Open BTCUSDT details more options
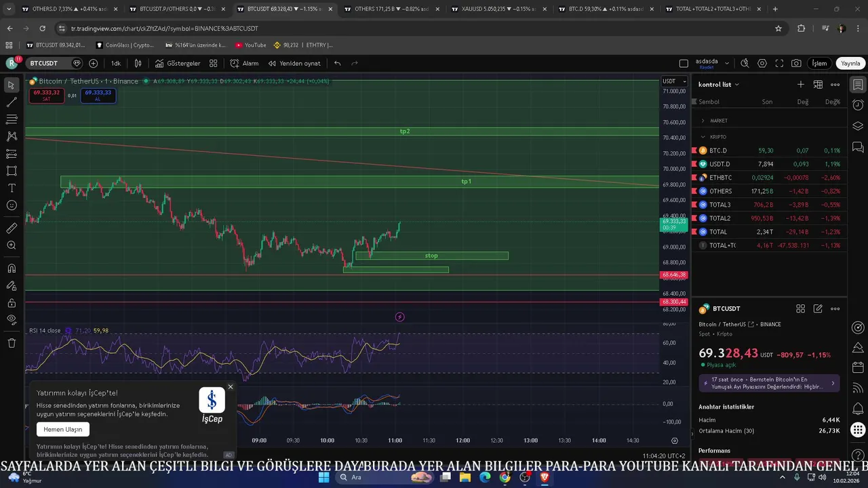This screenshot has width=868, height=488. pos(835,308)
